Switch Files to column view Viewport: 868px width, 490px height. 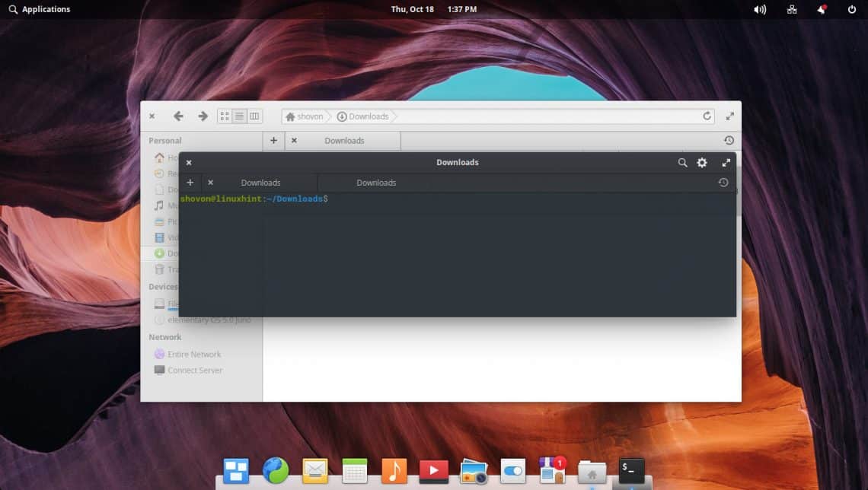[254, 116]
